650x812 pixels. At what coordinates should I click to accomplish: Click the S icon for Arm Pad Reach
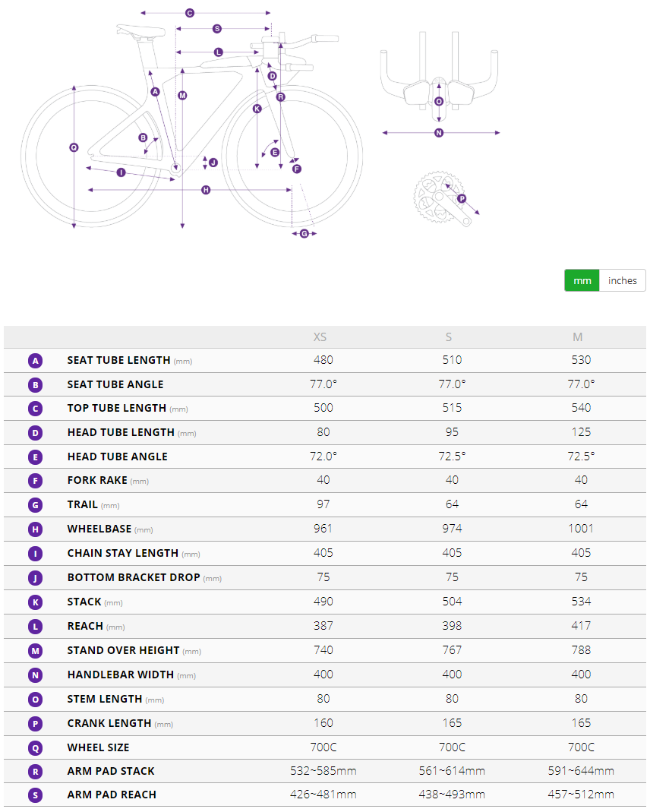(x=36, y=795)
